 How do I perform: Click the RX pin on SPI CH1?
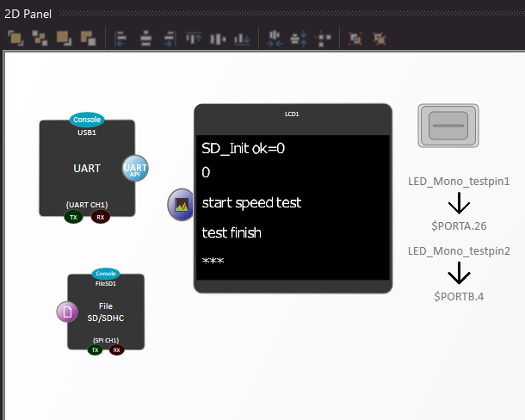tap(116, 350)
